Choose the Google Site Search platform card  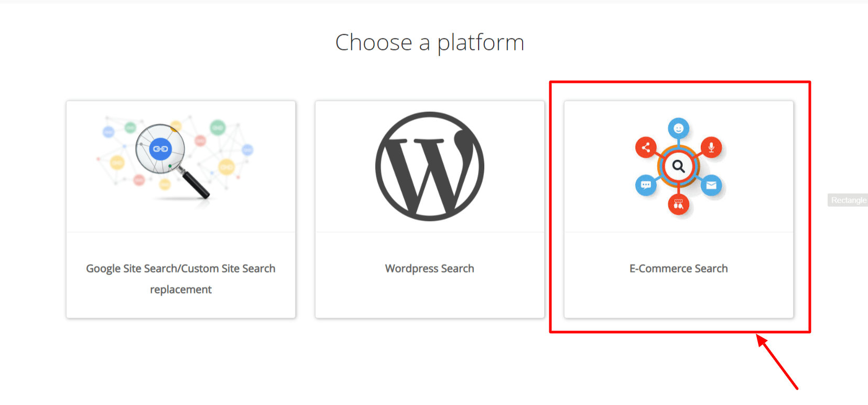click(x=181, y=209)
